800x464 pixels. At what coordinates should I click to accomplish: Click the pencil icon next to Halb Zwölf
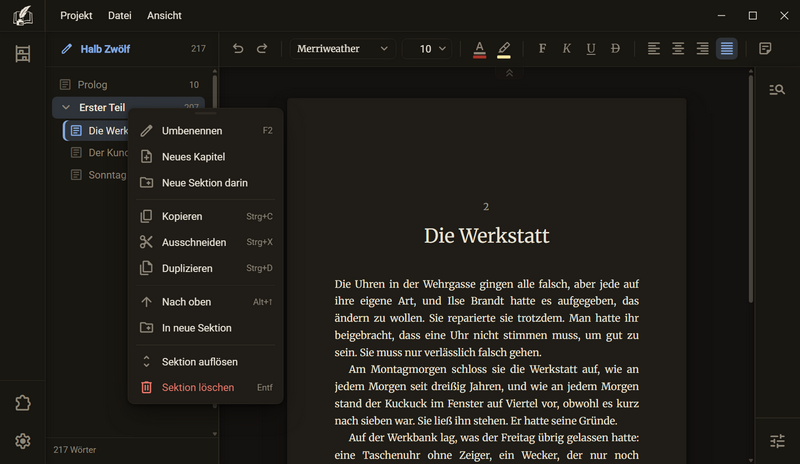tap(66, 49)
